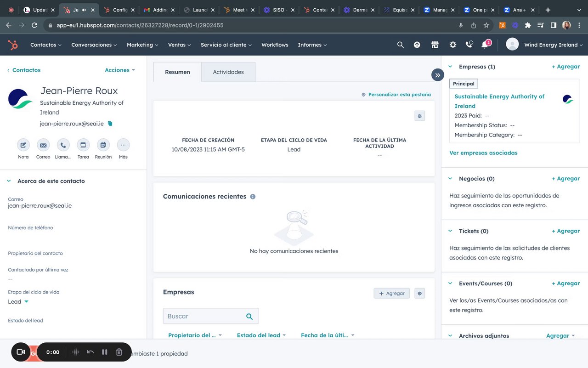Open a new browser tab
588x368 pixels.
(548, 10)
